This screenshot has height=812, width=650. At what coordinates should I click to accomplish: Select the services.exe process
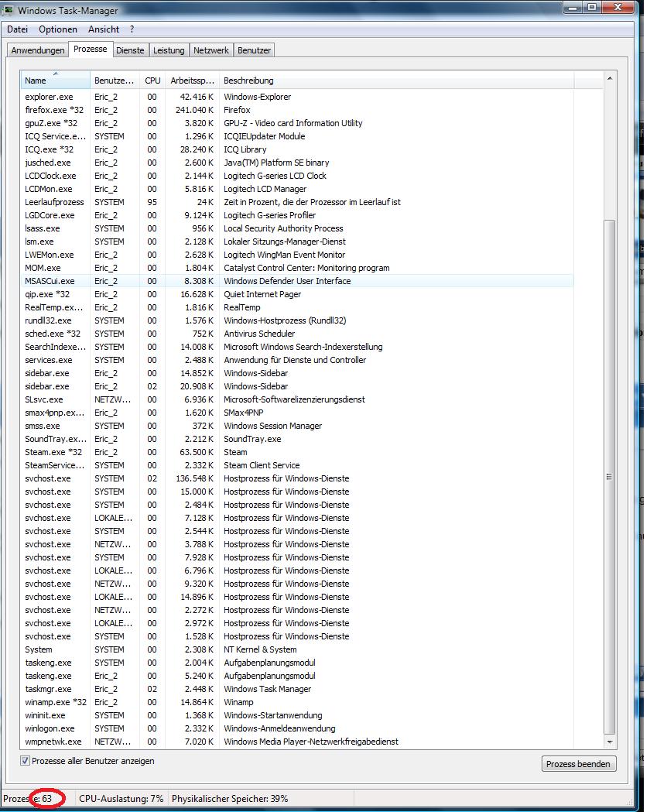point(297,360)
